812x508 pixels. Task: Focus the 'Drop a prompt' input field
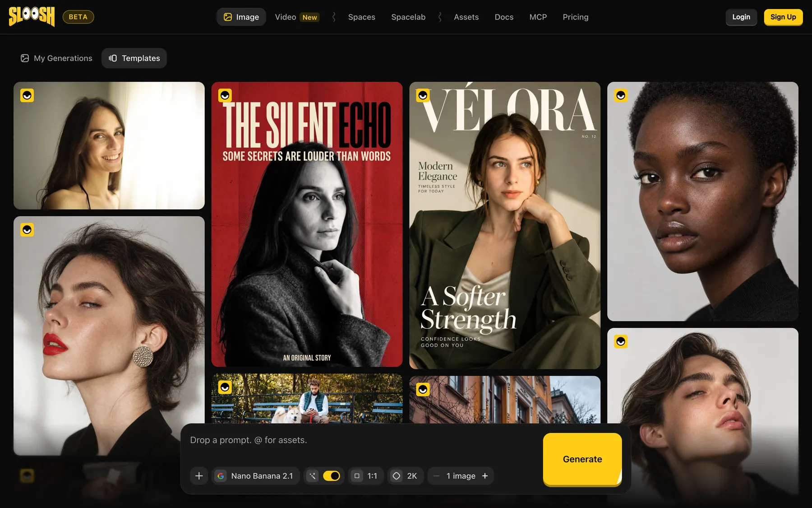click(x=361, y=440)
